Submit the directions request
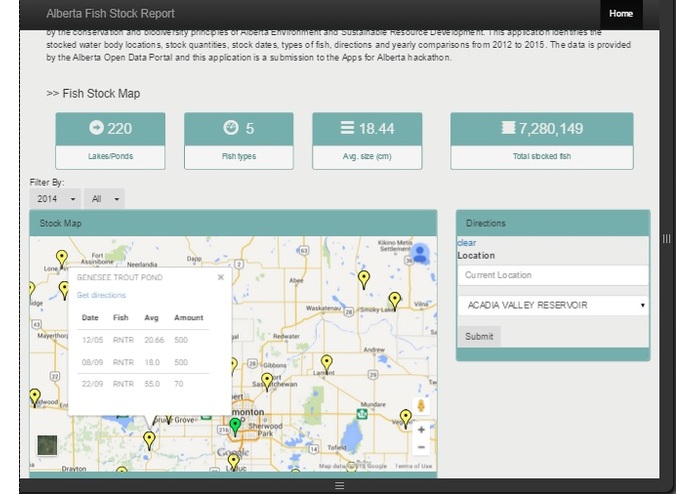Screen dimensions: 695x494 click(479, 336)
